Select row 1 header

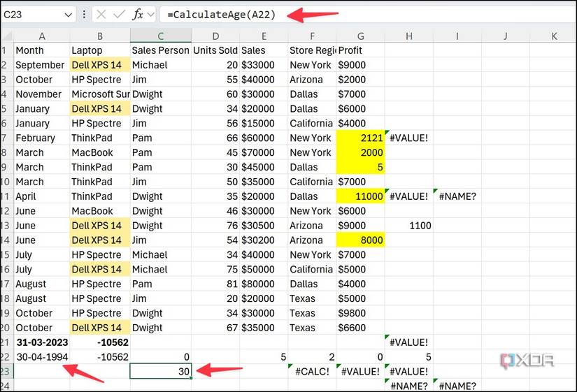(x=8, y=50)
